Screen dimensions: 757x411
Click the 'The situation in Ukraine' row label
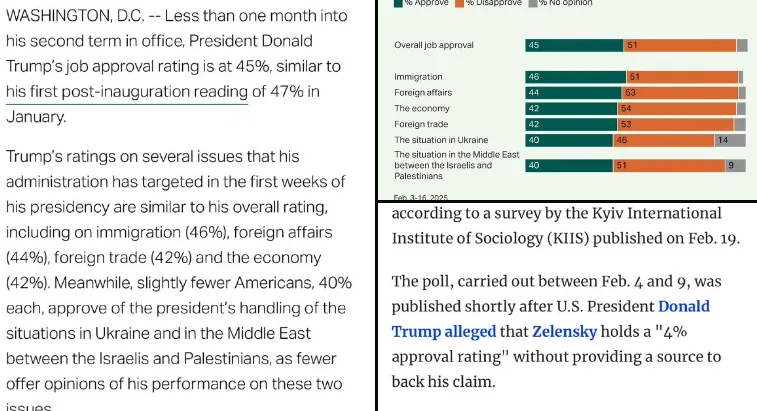(442, 140)
